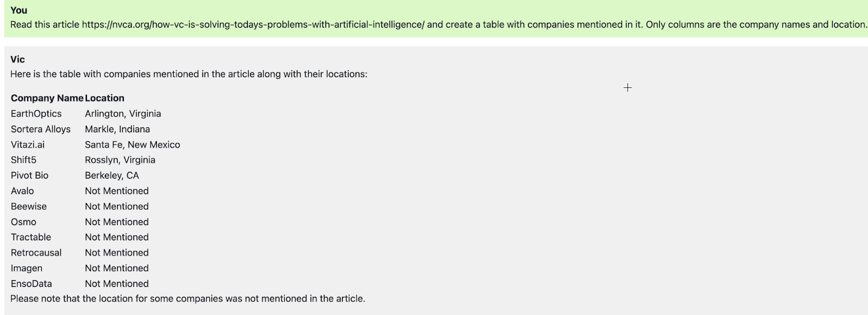Viewport: 868px width, 315px height.
Task: Click the Osmo table entry
Action: (x=23, y=222)
